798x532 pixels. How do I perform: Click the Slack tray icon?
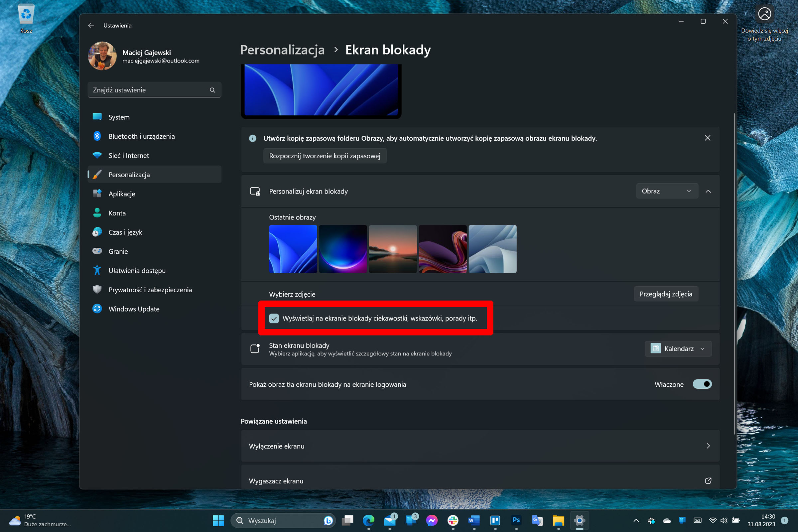[x=651, y=520]
